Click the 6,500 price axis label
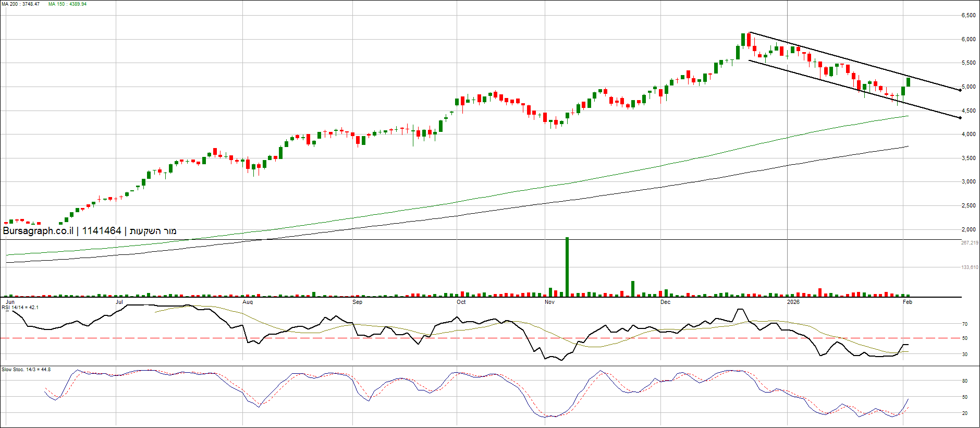The width and height of the screenshot is (980, 428). [969, 16]
